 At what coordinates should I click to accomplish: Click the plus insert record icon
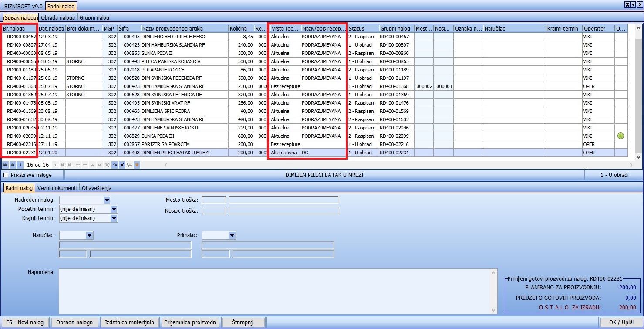78,165
